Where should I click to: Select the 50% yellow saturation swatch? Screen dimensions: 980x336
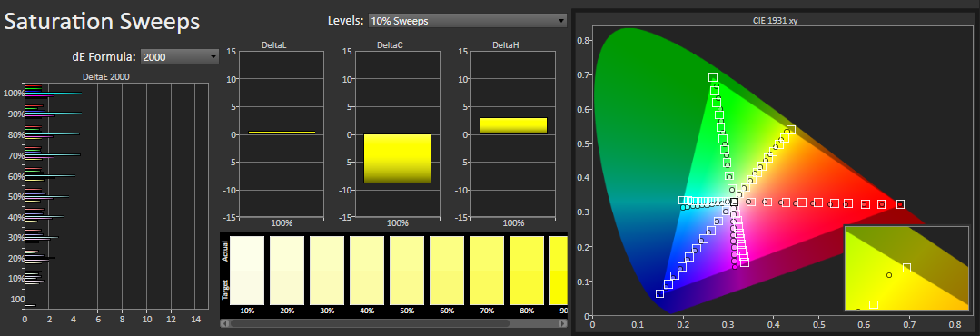pos(407,270)
